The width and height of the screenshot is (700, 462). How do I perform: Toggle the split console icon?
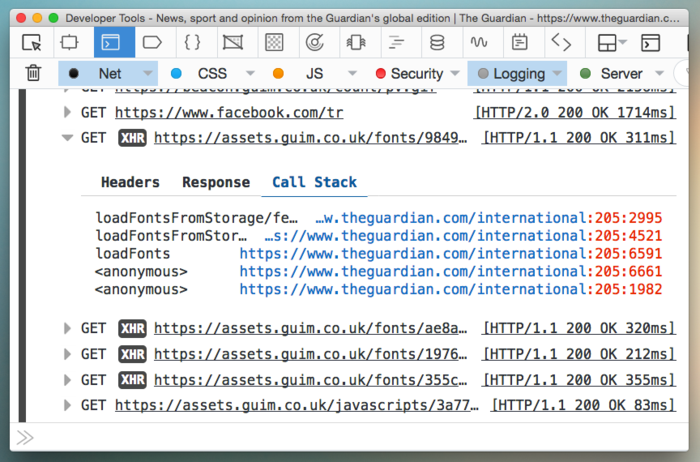pos(651,42)
